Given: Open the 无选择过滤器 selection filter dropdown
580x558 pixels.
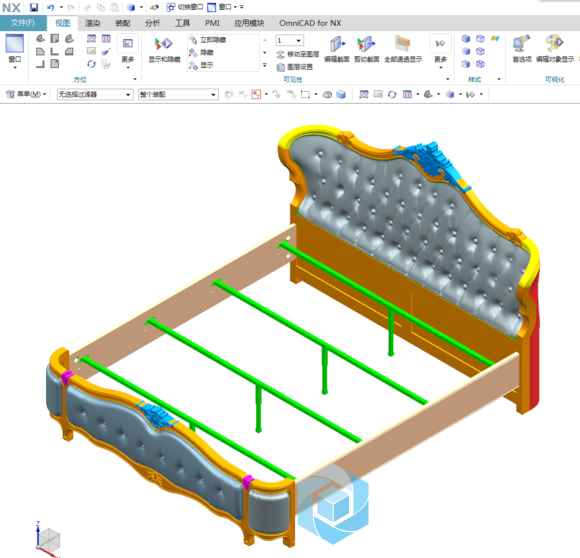Looking at the screenshot, I should [x=95, y=95].
